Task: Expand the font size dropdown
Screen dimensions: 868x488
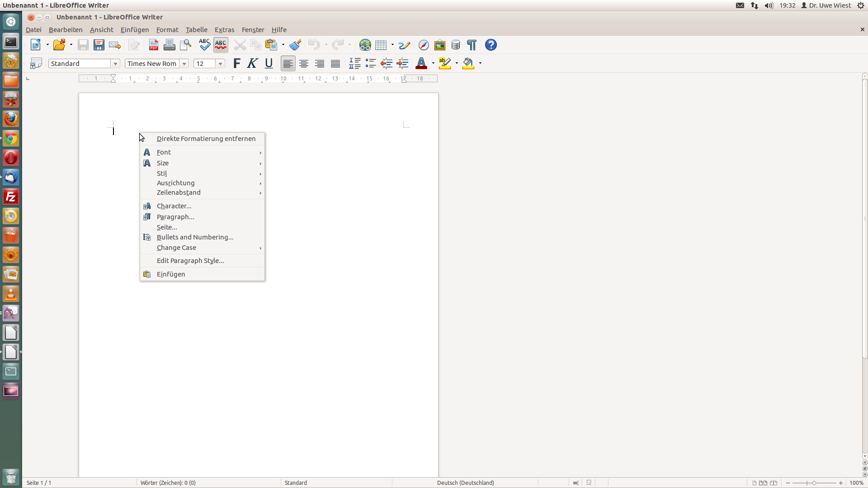Action: 221,64
